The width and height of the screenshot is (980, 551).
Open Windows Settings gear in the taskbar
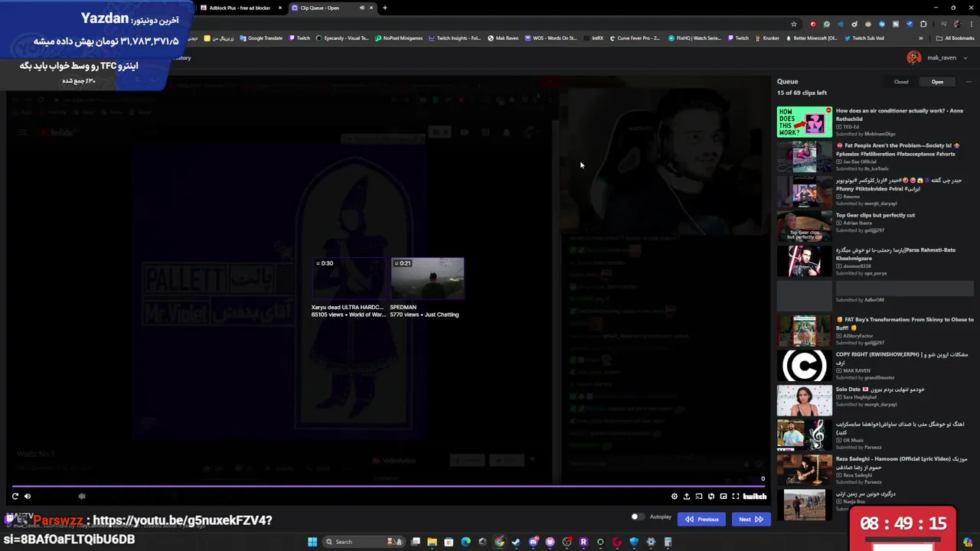coord(651,542)
